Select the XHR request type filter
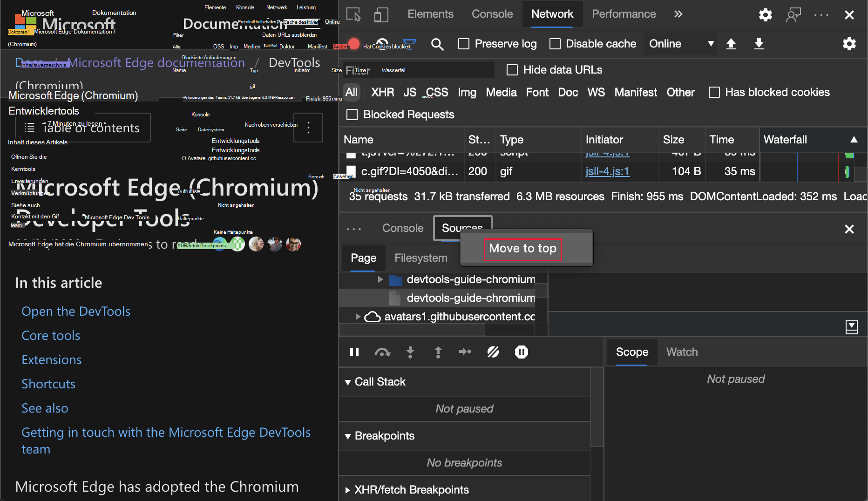Image resolution: width=868 pixels, height=501 pixels. point(383,92)
